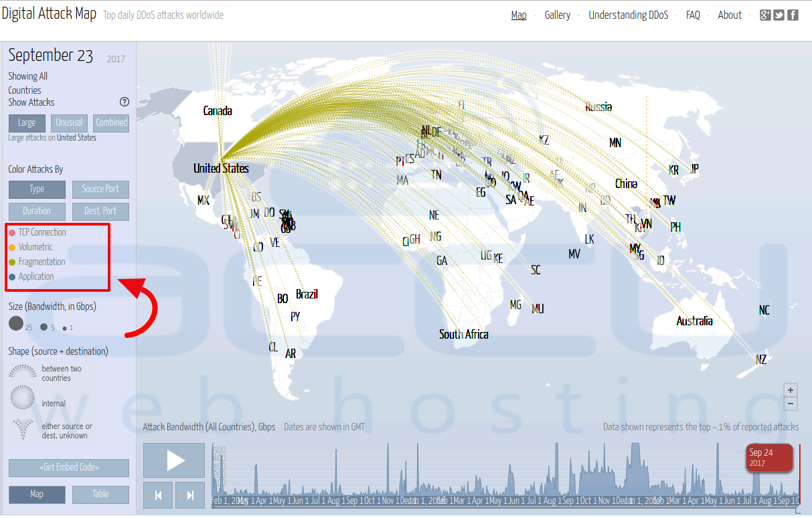Switch to the Table view button
This screenshot has width=812, height=518.
pyautogui.click(x=100, y=495)
